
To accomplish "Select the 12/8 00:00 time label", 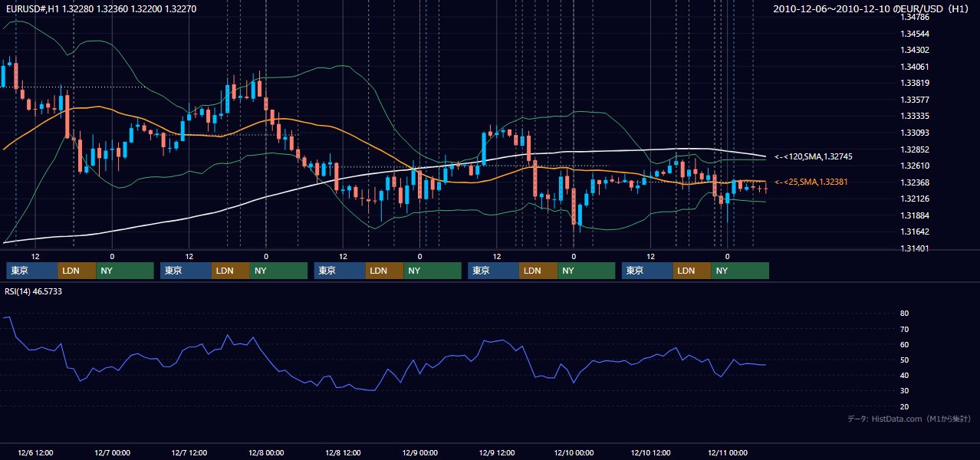I will (266, 452).
